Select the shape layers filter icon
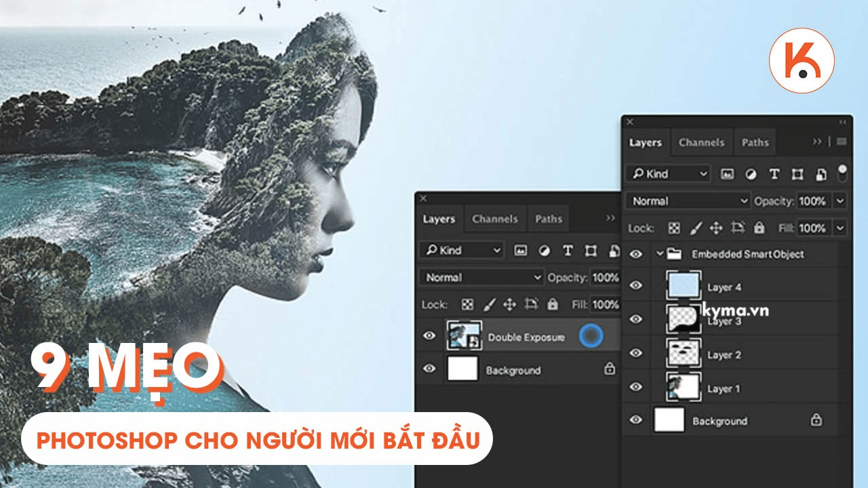 coord(797,174)
